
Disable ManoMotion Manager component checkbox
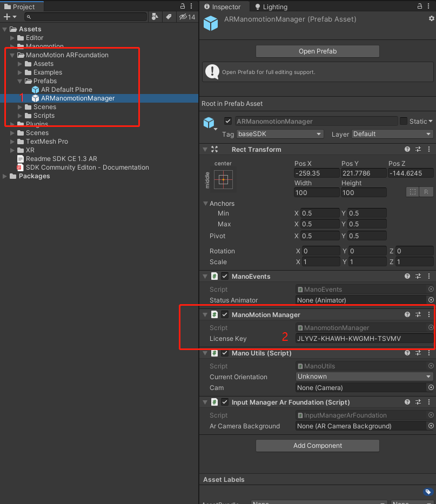click(225, 314)
